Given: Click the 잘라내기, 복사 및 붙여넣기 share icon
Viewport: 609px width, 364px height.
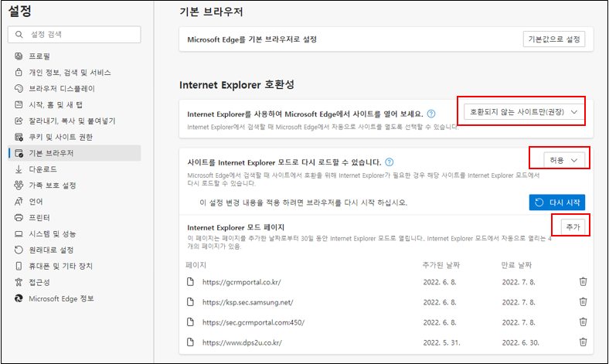Looking at the screenshot, I should point(19,121).
